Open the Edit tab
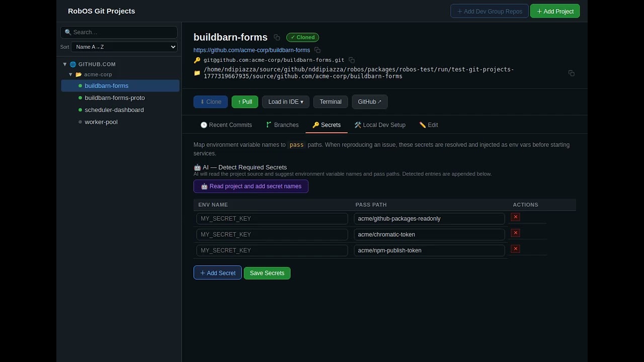The image size is (644, 362). point(429,125)
